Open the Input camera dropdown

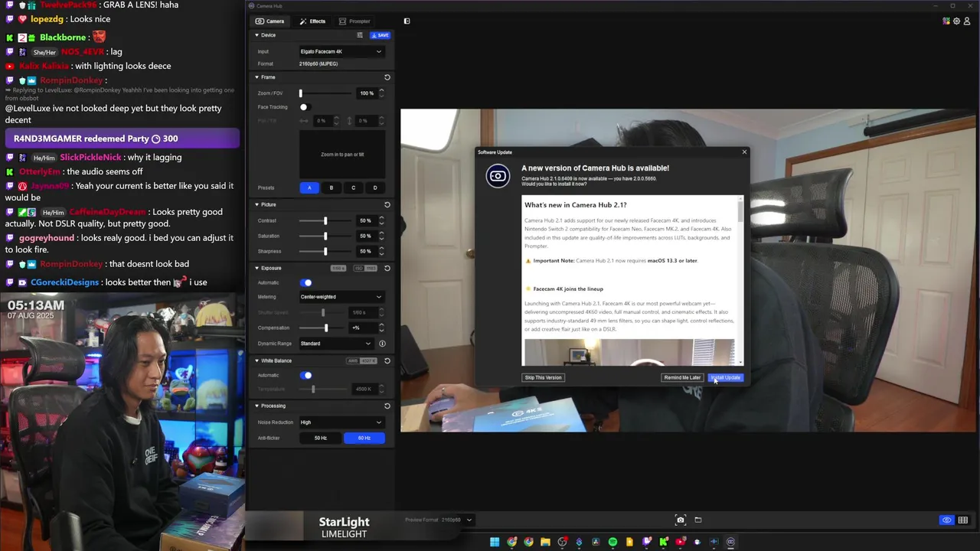[341, 51]
